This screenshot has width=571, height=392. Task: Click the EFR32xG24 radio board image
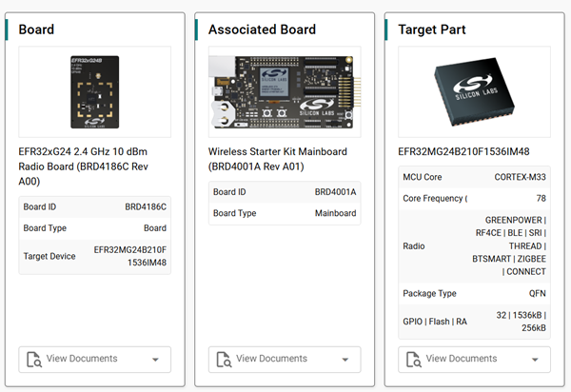click(x=94, y=91)
